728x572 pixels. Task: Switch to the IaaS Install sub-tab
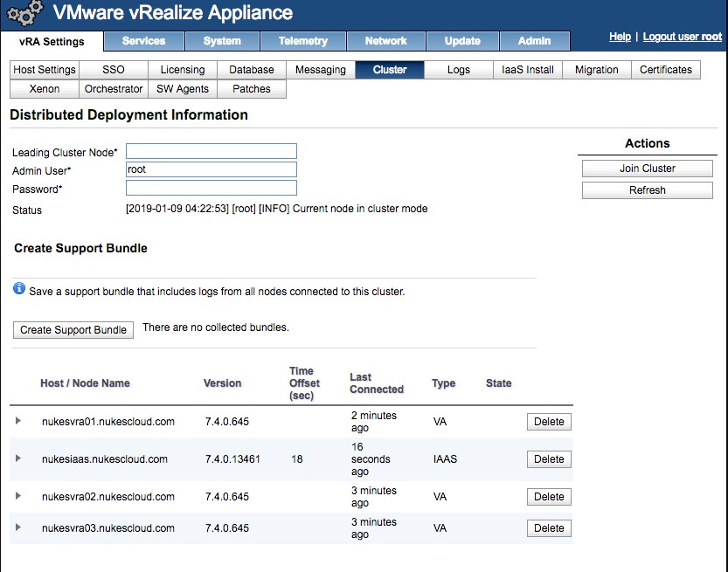[x=528, y=70]
